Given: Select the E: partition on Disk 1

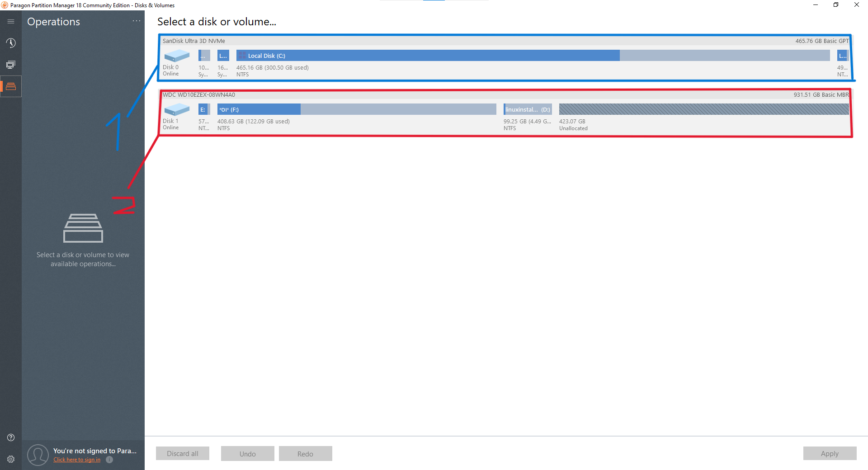Looking at the screenshot, I should 204,109.
